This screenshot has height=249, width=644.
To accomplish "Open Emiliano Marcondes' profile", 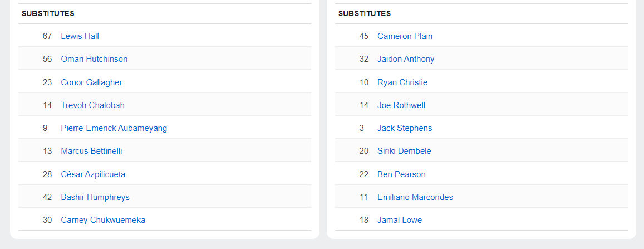I will pyautogui.click(x=415, y=197).
